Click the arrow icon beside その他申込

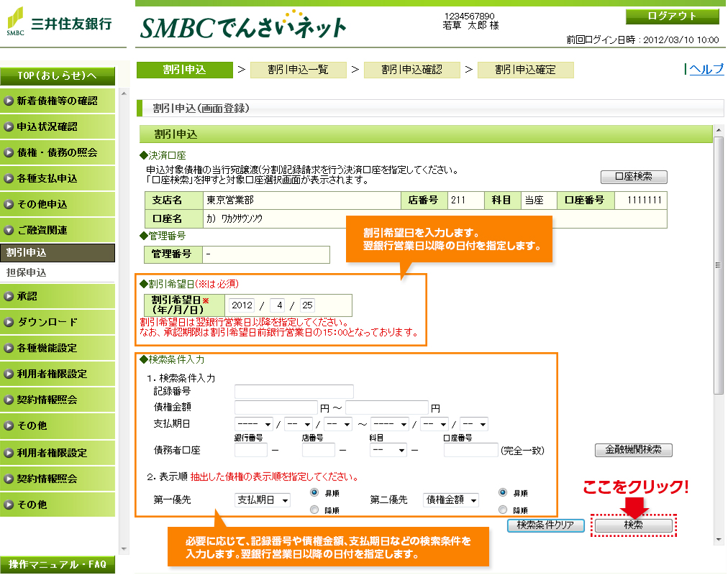9,204
